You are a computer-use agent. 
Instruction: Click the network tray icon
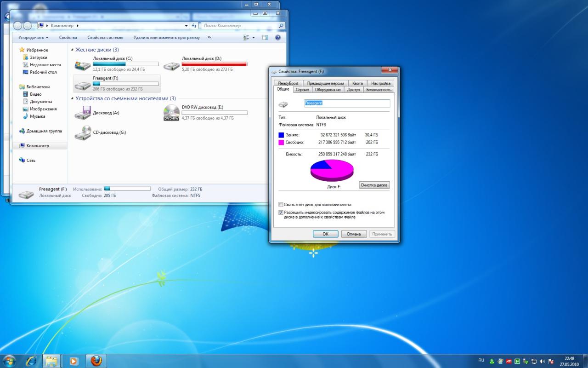[534, 361]
